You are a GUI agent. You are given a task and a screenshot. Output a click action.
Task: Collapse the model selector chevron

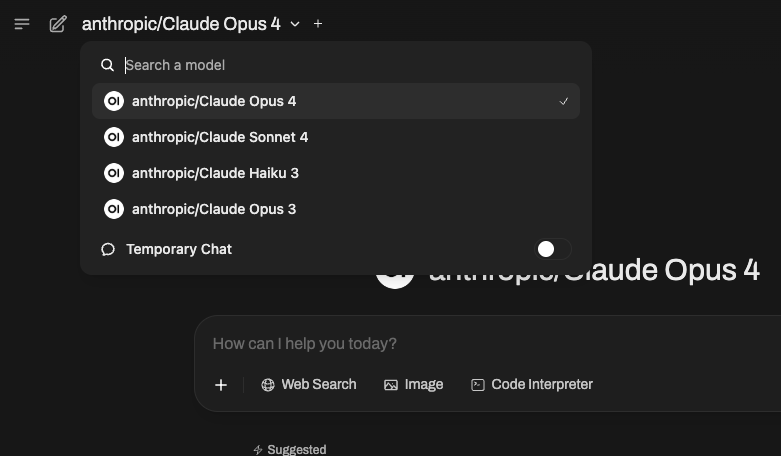pyautogui.click(x=295, y=24)
